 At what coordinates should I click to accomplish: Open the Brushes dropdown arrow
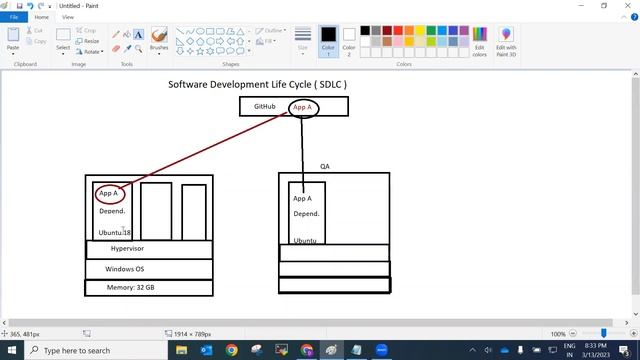pos(159,54)
